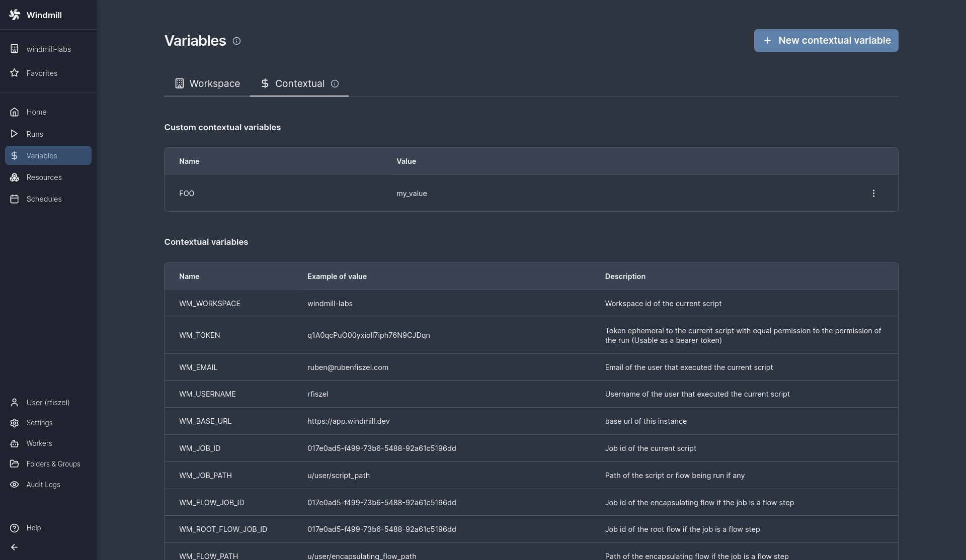Viewport: 966px width, 560px height.
Task: Click the Windmill logo icon
Action: (15, 15)
